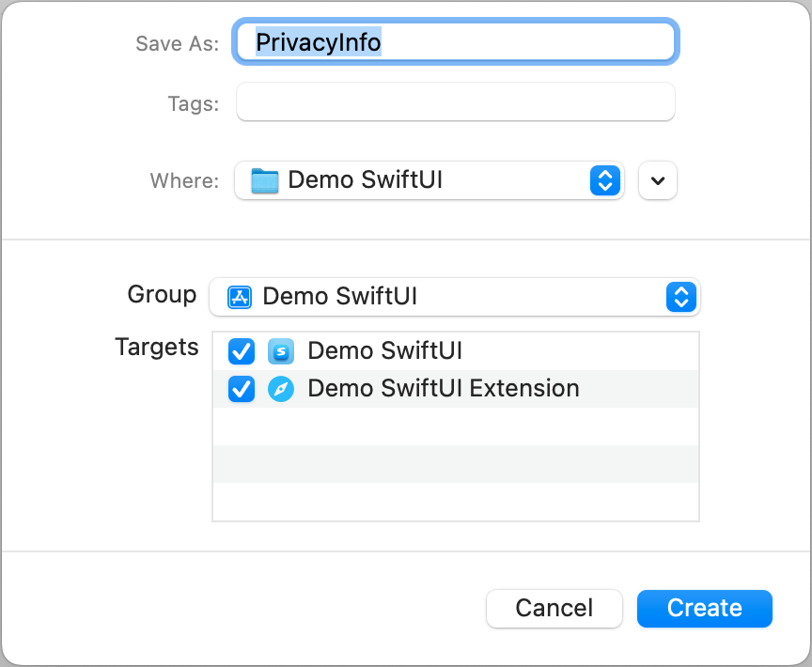Select the Demo SwiftUI target row name
The height and width of the screenshot is (667, 812).
(x=384, y=351)
